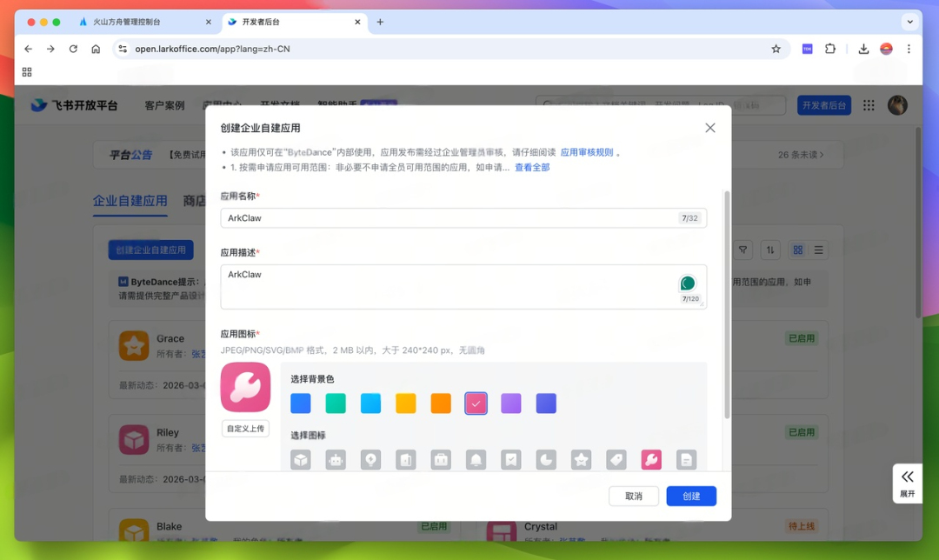Click the 取消 button
This screenshot has height=560, width=939.
coord(634,496)
